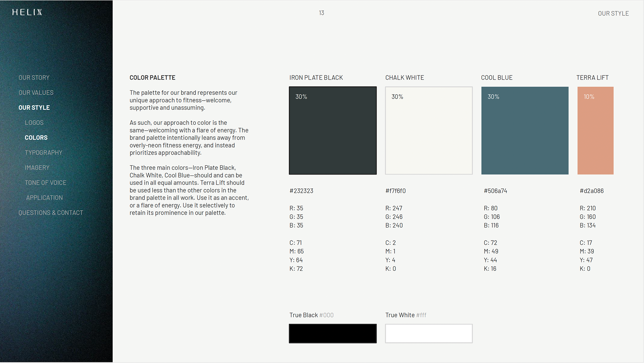Click the Color Palette heading
Screen dimensions: 644x363
[x=152, y=77]
